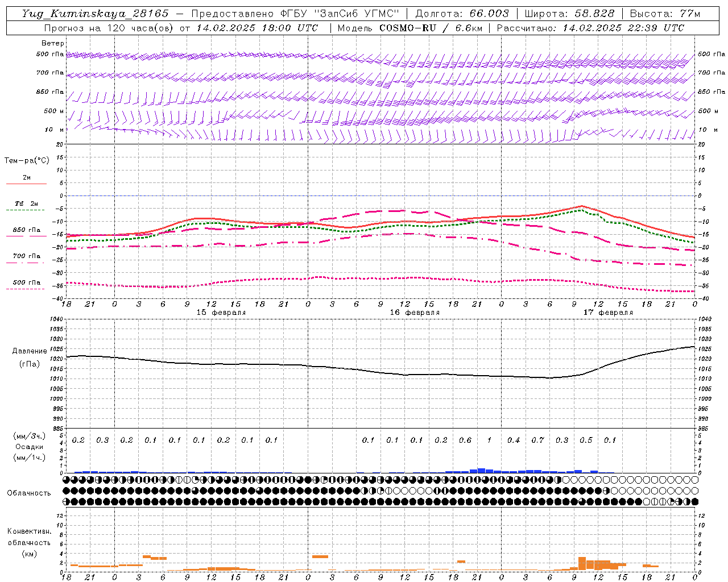Click the 15 февраля date label
Viewport: 728px width, 582px height.
[221, 313]
